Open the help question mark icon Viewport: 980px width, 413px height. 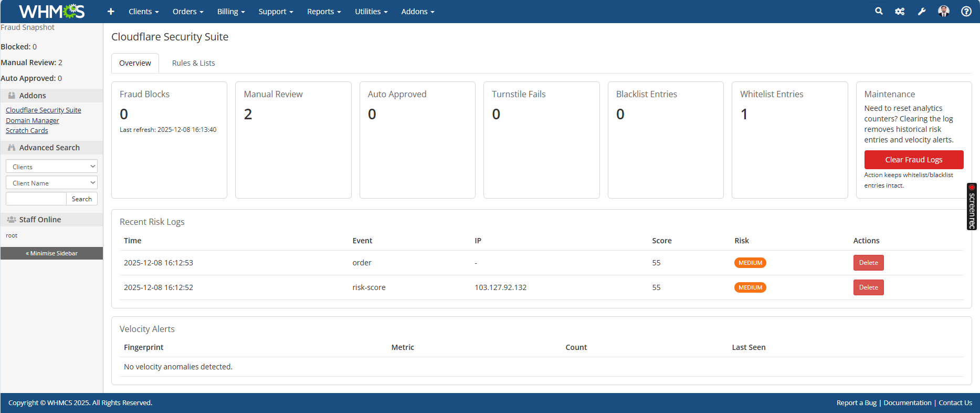pos(966,12)
